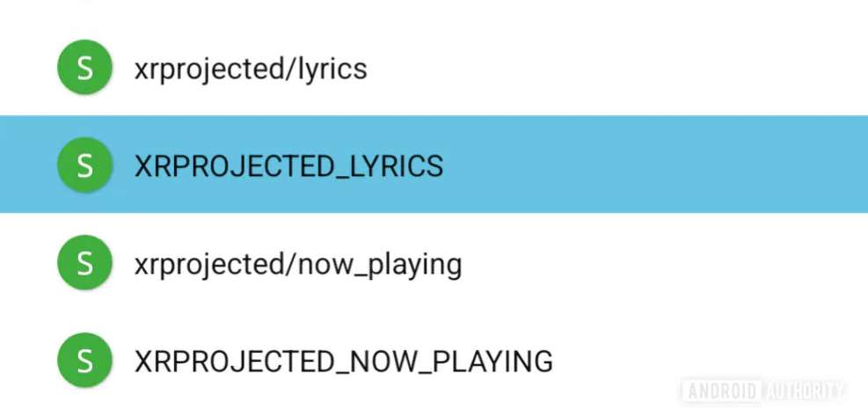Choose the xrprojected/now_playing text label
Viewport: 868px width, 418px height.
tap(298, 263)
